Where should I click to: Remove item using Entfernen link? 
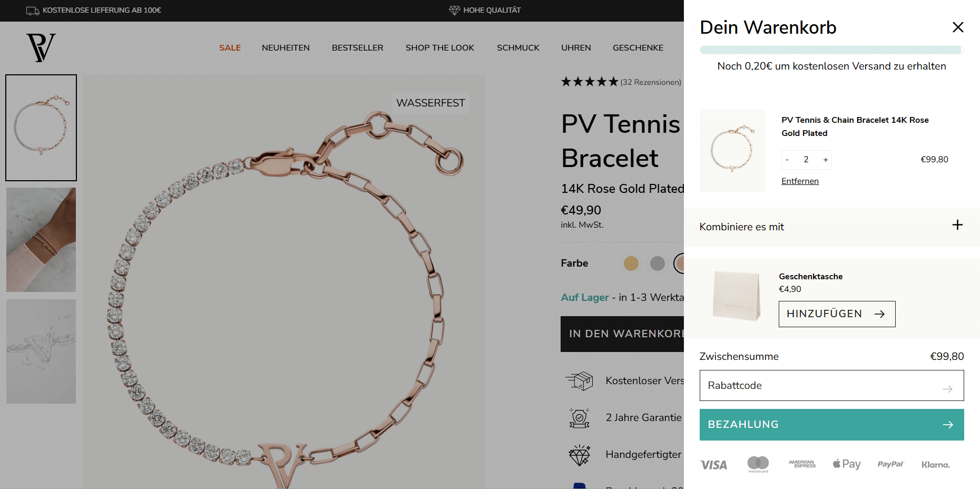(x=800, y=181)
